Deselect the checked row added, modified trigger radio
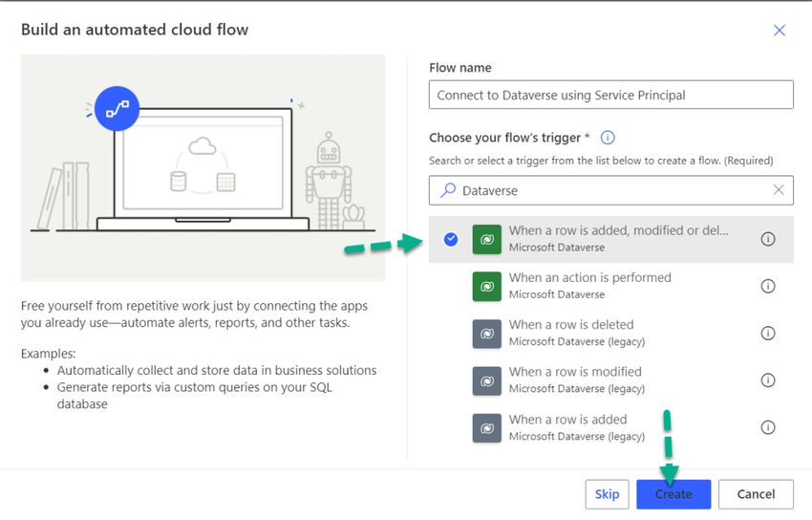This screenshot has height=520, width=812. click(451, 239)
